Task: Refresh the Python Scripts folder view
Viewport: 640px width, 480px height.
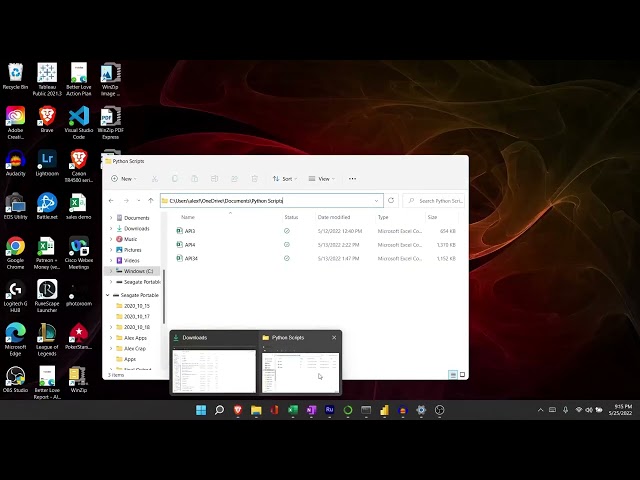Action: (391, 200)
